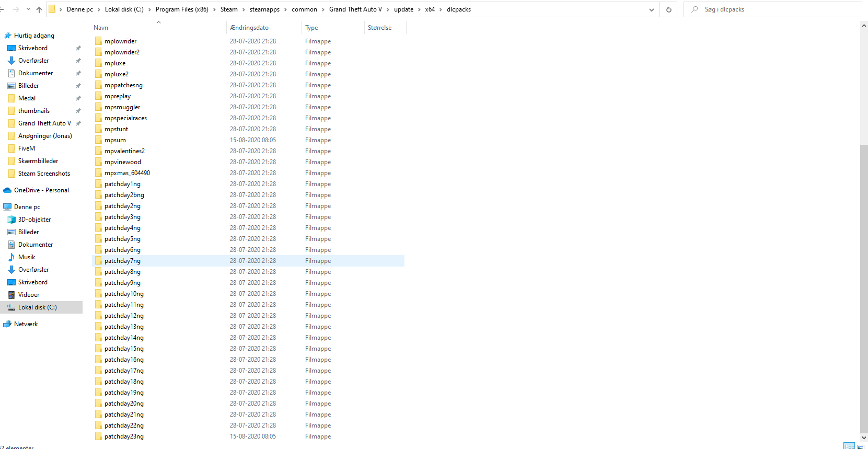Sort files by 'Navn' column header

click(x=101, y=28)
